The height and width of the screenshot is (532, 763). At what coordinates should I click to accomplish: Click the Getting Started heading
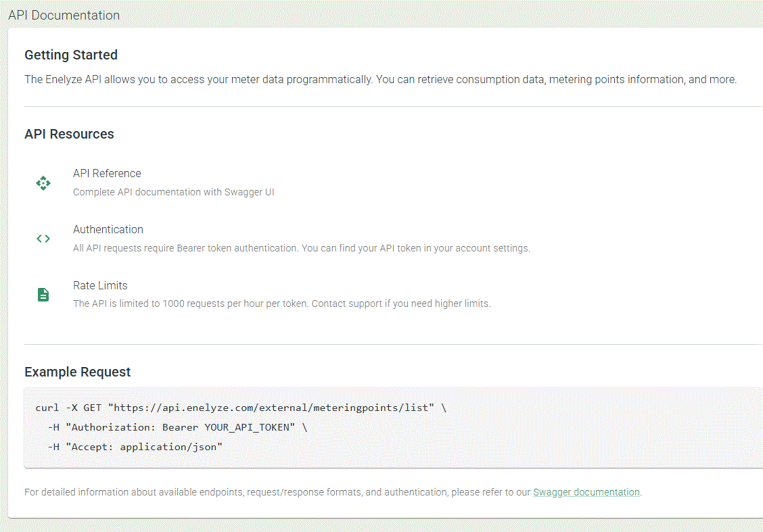pos(71,55)
